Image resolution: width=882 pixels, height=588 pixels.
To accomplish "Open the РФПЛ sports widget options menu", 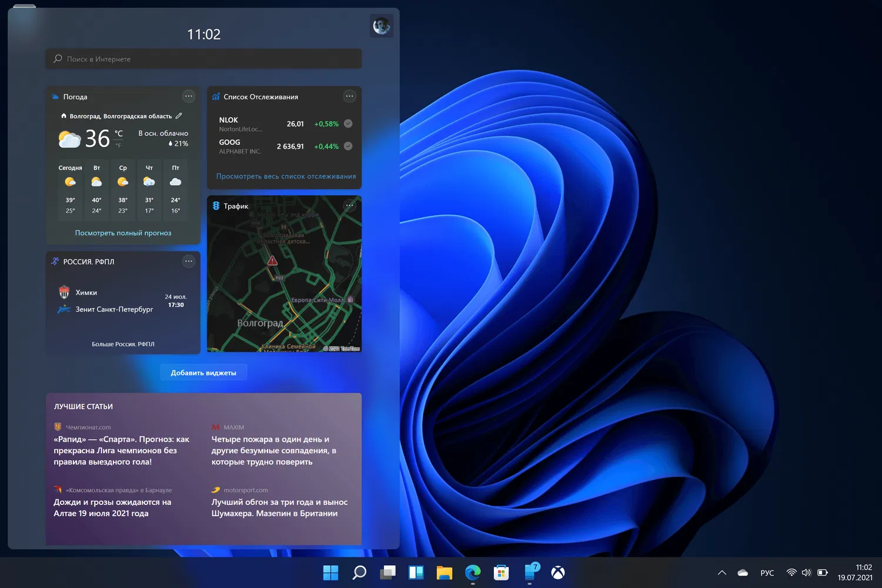I will pos(189,262).
